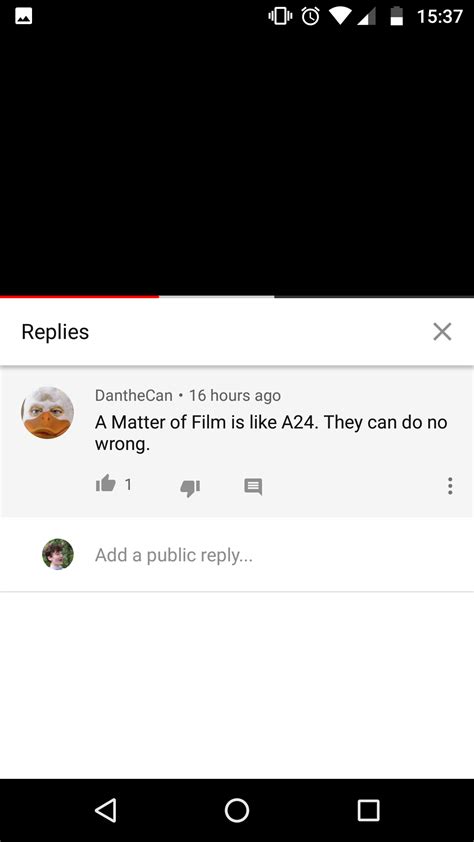The image size is (474, 842).
Task: Close the Replies panel
Action: pos(442,332)
